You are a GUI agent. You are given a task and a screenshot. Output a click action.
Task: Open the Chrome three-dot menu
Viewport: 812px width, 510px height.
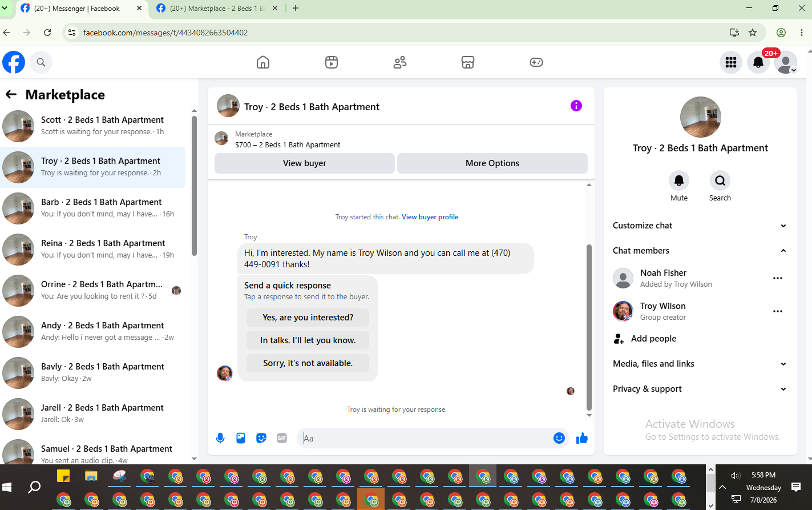click(802, 33)
